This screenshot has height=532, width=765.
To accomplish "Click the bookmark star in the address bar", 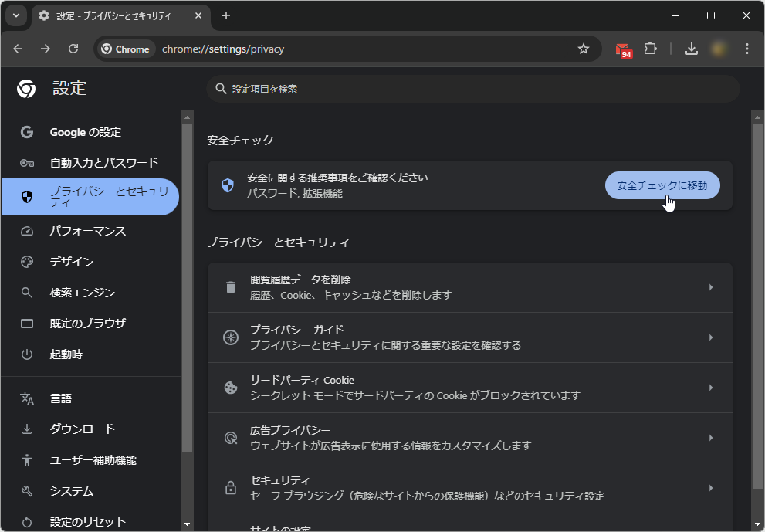I will coord(584,48).
